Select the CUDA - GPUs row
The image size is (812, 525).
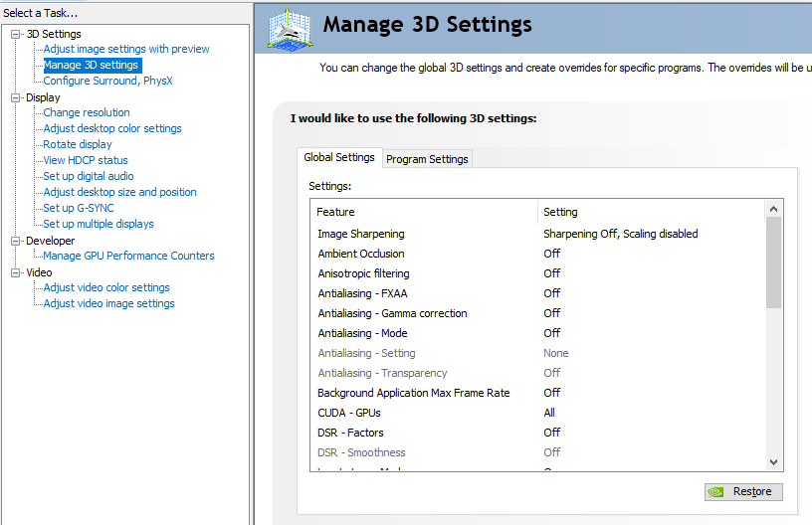(x=538, y=413)
